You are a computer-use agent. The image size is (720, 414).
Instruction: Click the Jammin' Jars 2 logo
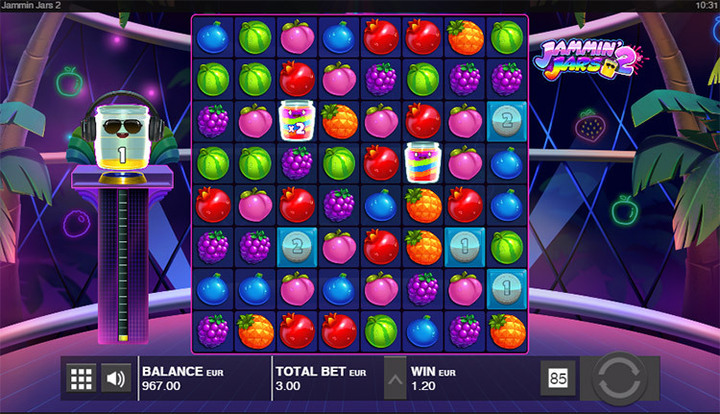590,60
